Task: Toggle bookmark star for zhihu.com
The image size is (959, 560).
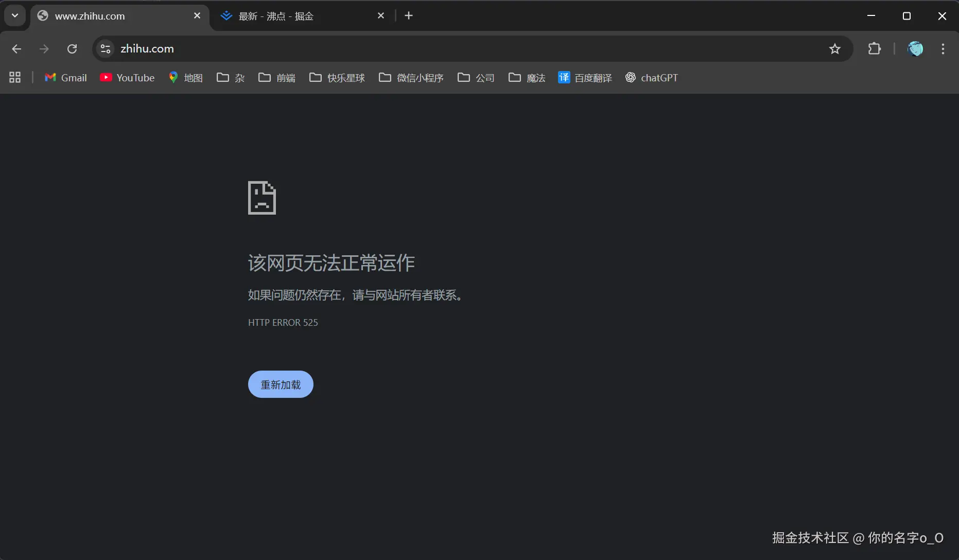Action: click(x=835, y=49)
